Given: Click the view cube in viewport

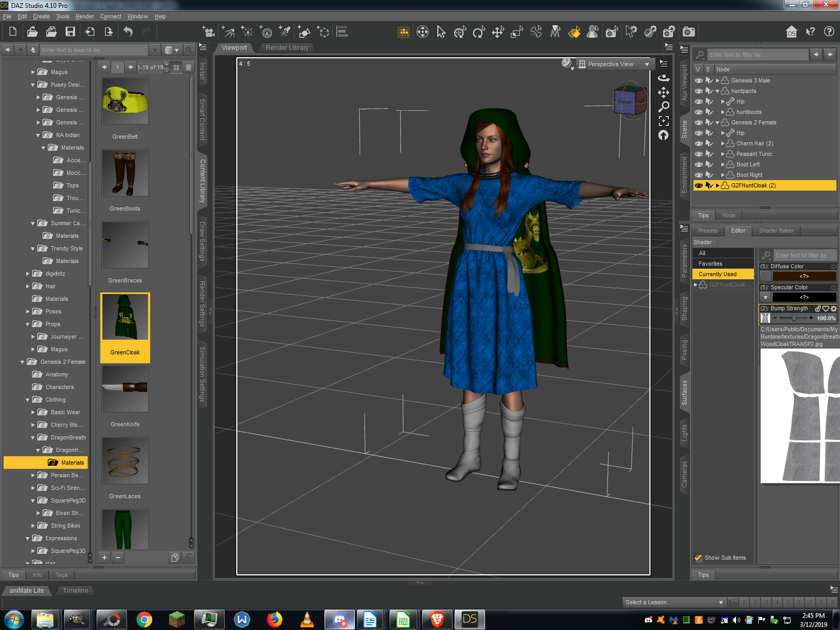Looking at the screenshot, I should (x=630, y=100).
